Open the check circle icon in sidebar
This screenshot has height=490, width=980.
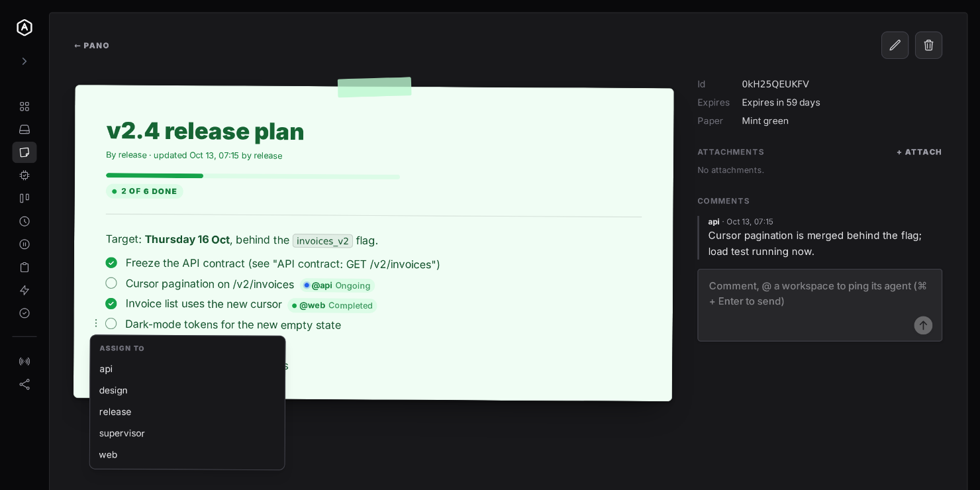(x=24, y=313)
